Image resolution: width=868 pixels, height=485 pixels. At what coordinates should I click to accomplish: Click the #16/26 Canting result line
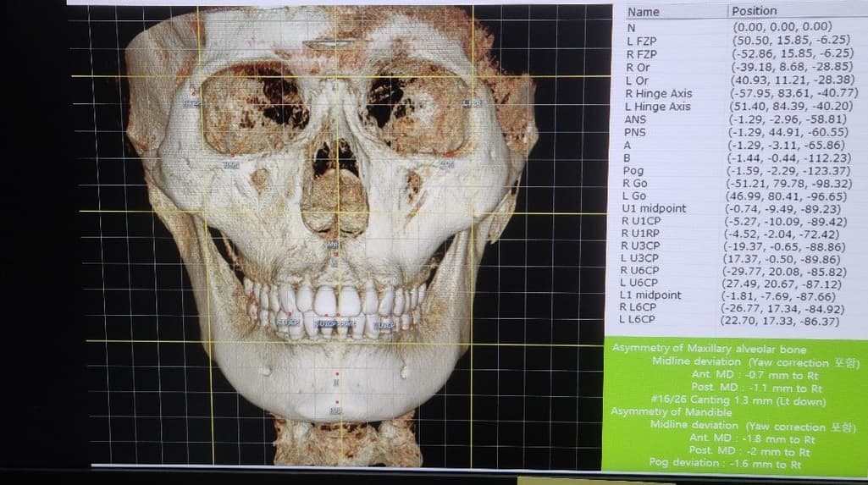[740, 401]
